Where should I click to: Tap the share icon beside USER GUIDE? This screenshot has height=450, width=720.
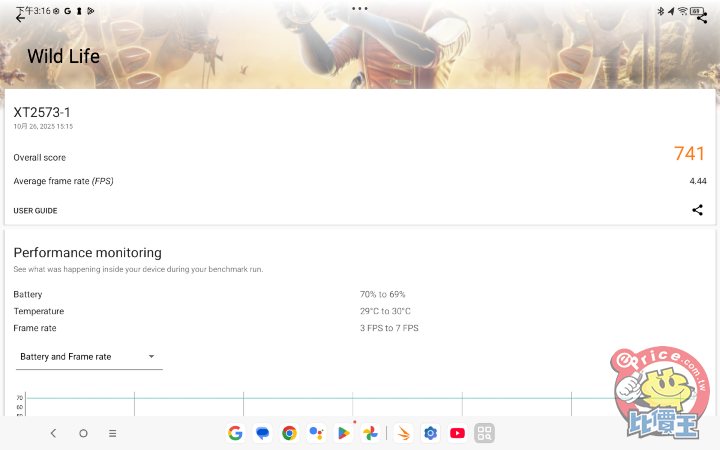697,210
